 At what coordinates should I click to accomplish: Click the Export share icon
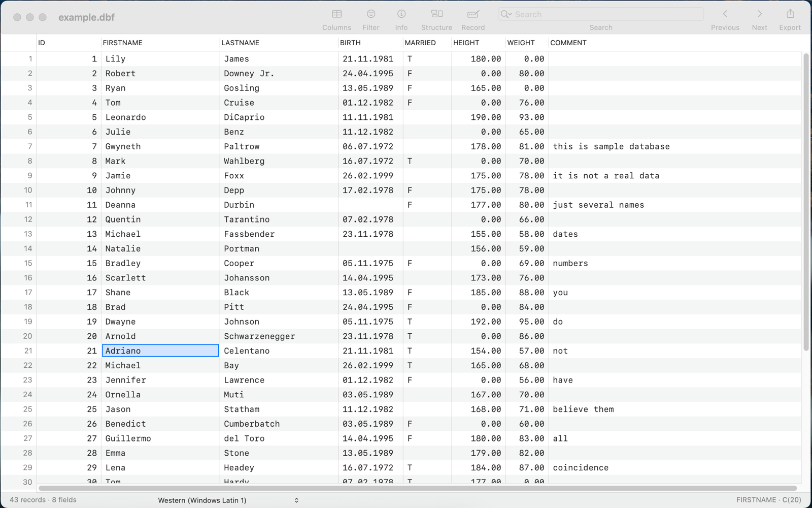(x=790, y=14)
